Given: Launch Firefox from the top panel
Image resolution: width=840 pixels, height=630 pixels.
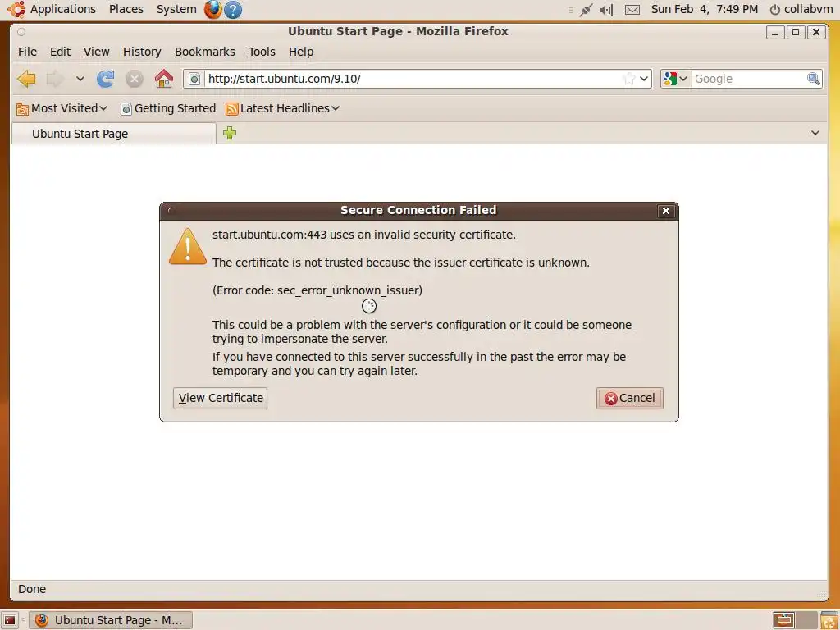Looking at the screenshot, I should click(213, 9).
